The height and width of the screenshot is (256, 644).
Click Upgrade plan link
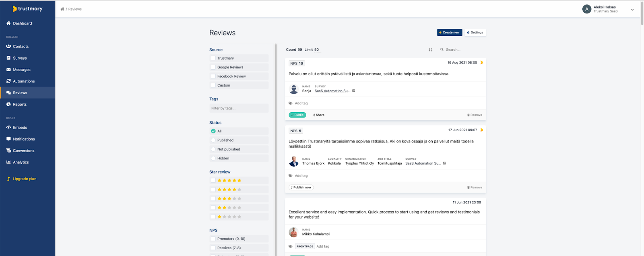(22, 179)
